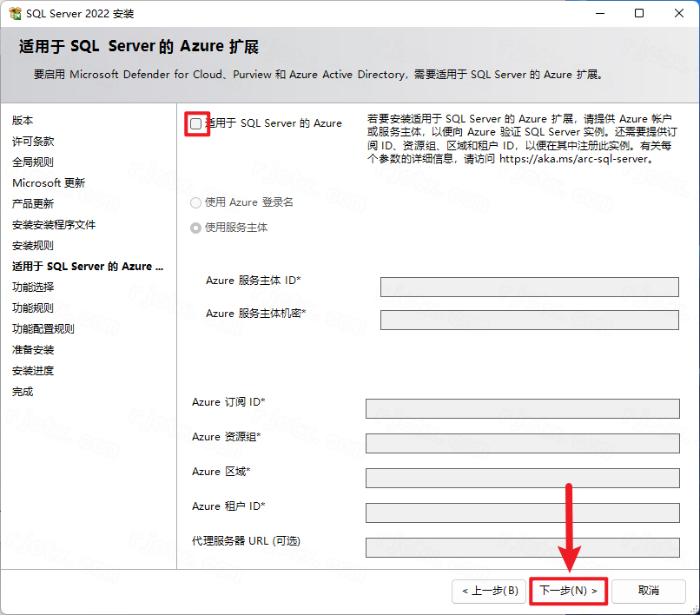The height and width of the screenshot is (615, 700).
Task: Click the Azure 服务主体机密* label
Action: click(x=256, y=314)
